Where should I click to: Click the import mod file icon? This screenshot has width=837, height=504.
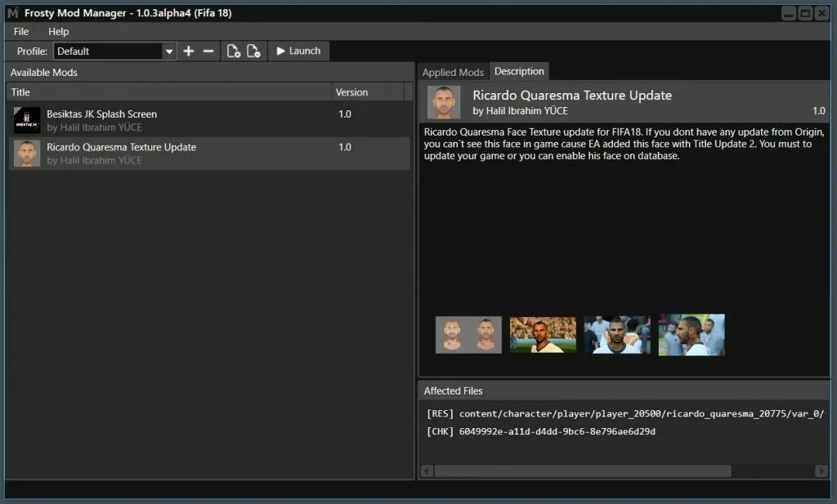click(233, 51)
